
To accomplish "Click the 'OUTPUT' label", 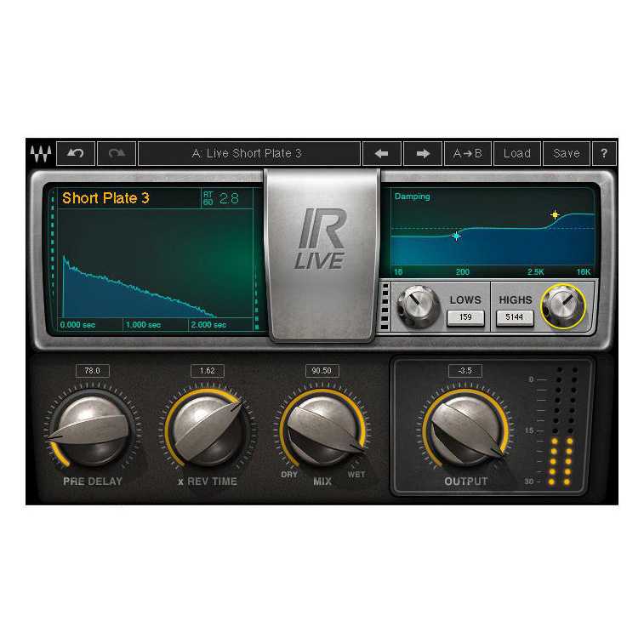I will [465, 482].
